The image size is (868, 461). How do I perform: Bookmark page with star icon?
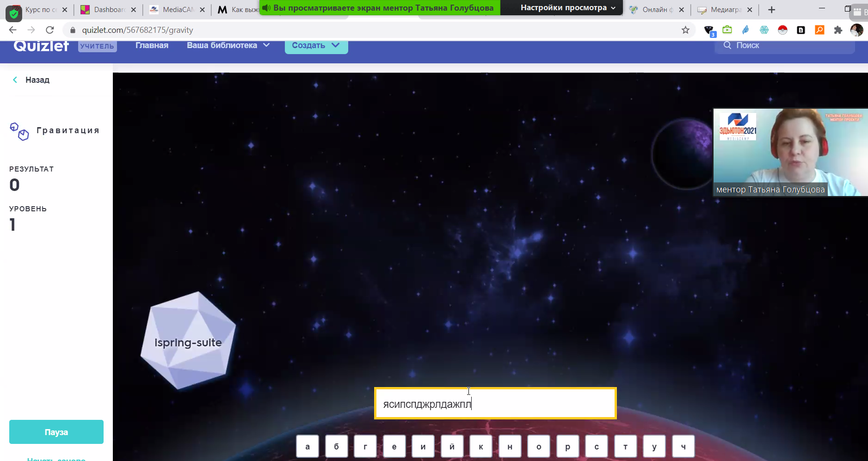pyautogui.click(x=685, y=30)
